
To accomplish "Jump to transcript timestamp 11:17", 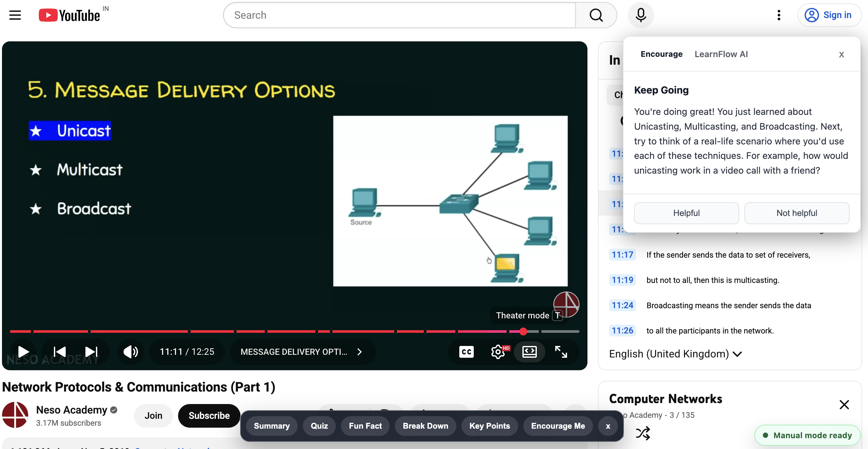I will pos(622,255).
